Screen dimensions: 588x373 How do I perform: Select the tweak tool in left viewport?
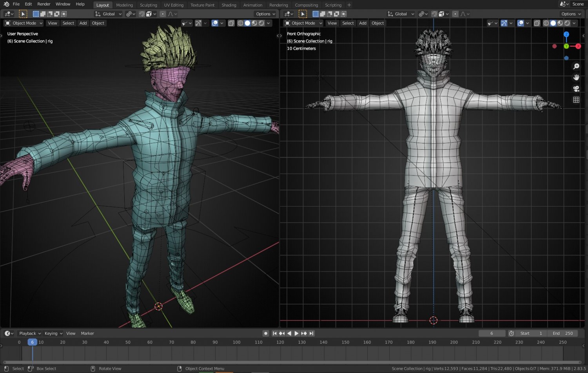23,14
